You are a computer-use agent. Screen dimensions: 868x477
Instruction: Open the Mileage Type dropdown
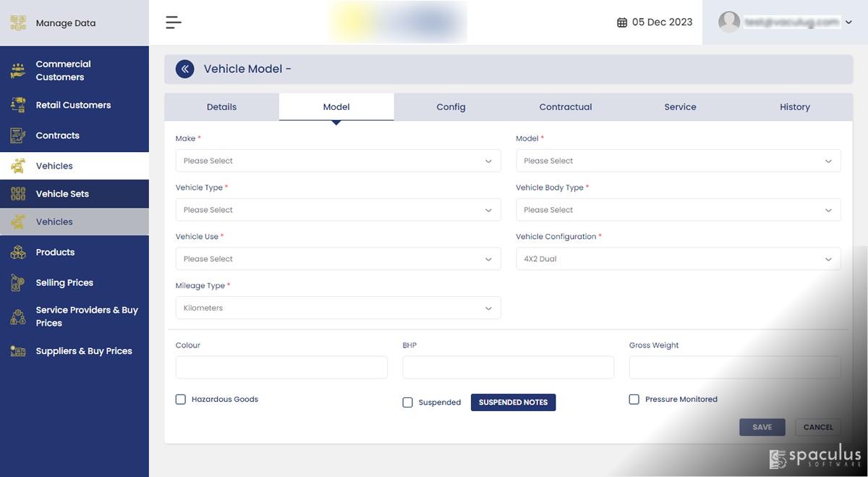coord(338,308)
